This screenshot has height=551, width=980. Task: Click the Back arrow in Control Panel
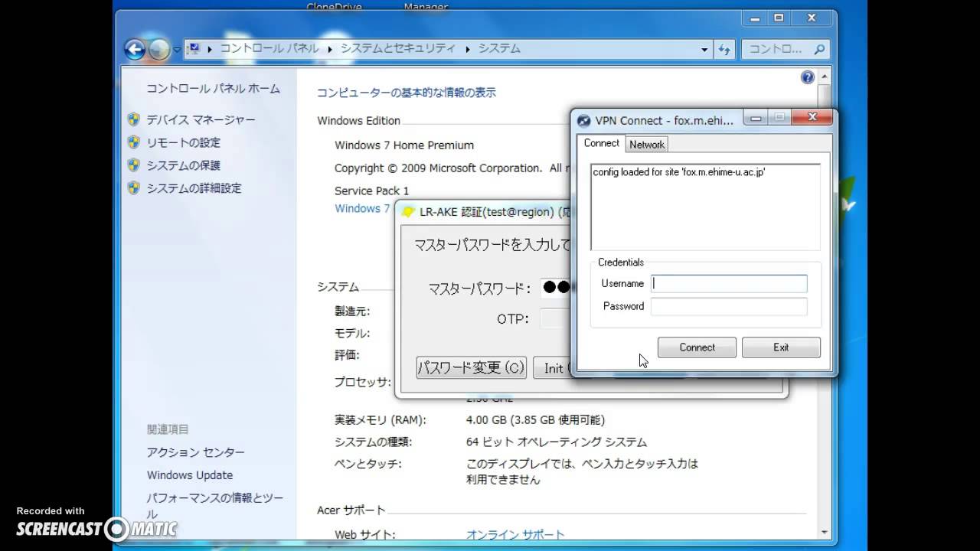pos(135,50)
